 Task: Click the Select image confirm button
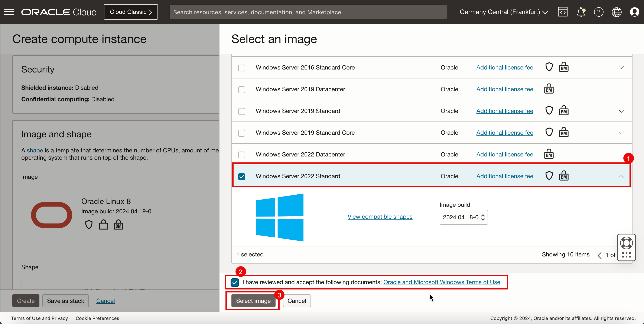click(x=253, y=300)
